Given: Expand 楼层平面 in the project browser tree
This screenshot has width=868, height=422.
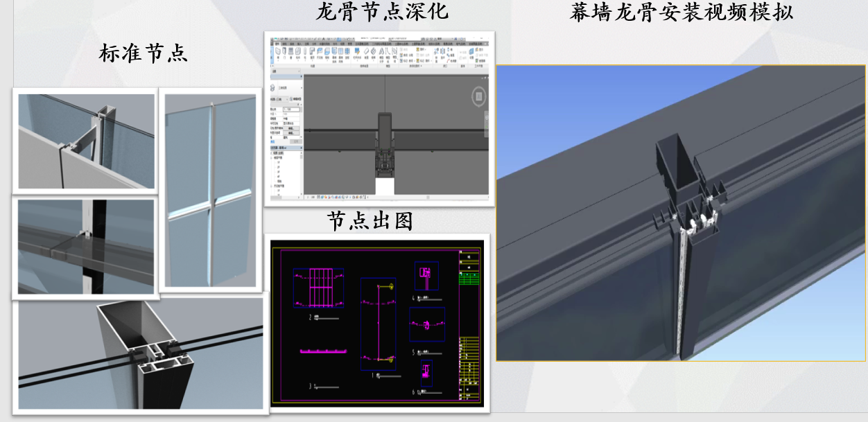Looking at the screenshot, I should [x=270, y=159].
